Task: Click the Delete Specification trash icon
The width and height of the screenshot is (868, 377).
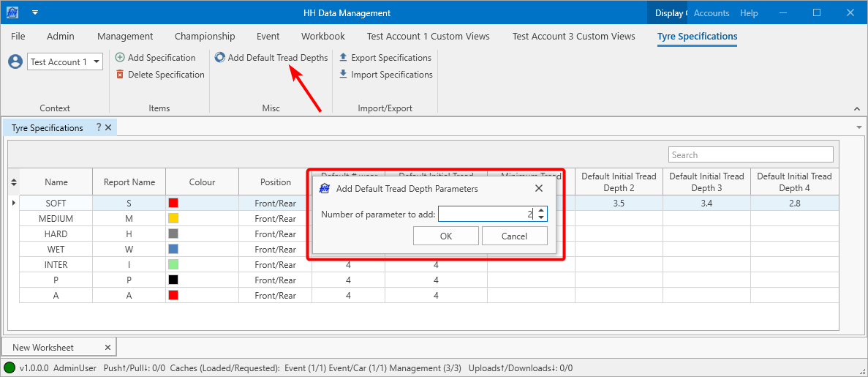Action: pos(120,75)
